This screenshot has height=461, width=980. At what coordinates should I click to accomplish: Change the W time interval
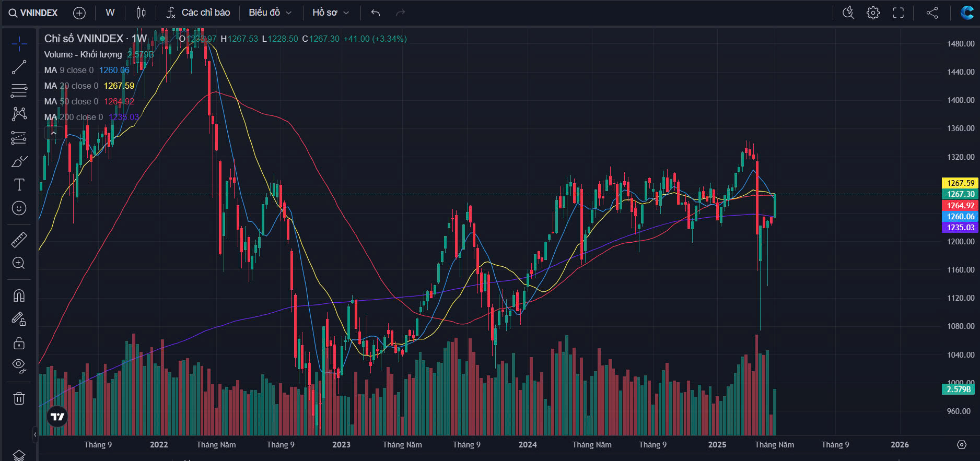(110, 13)
